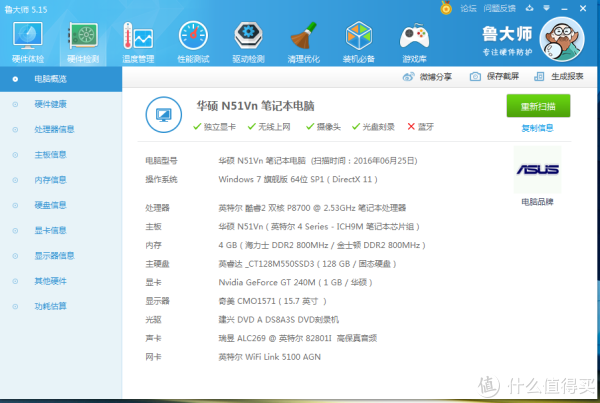The width and height of the screenshot is (600, 403).
Task: Click the P8700 @ 2.53GHz processor value
Action: [x=312, y=208]
